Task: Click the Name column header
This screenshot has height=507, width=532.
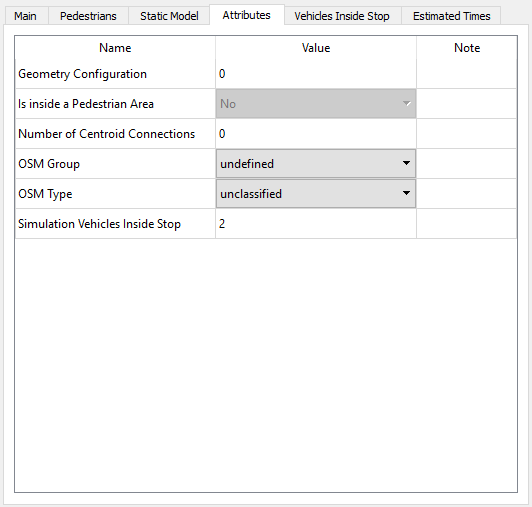Action: pos(115,48)
